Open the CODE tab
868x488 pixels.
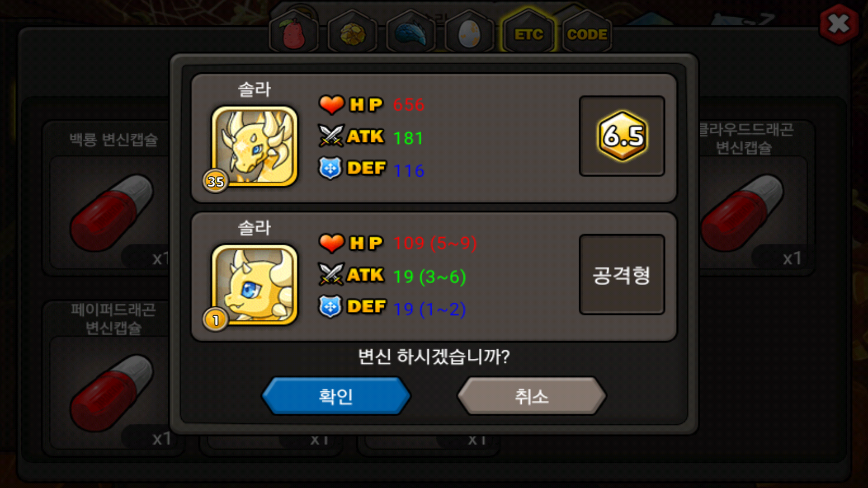[587, 33]
